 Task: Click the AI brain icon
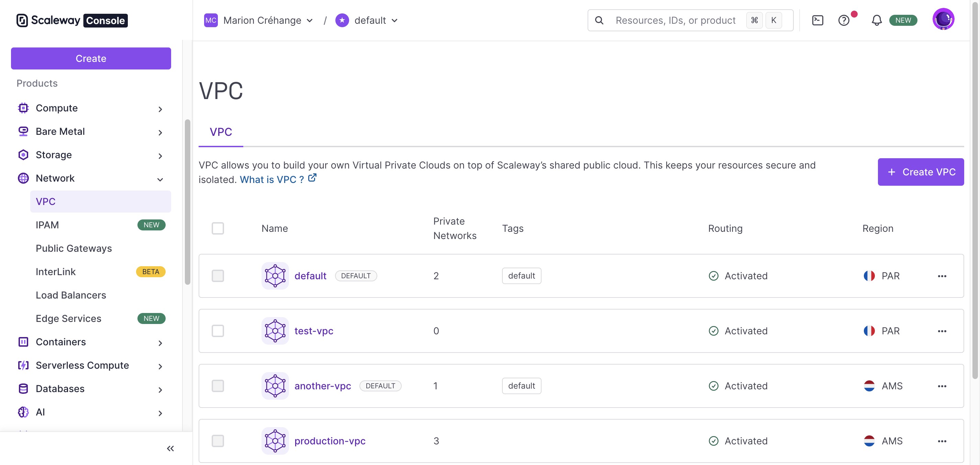point(23,412)
